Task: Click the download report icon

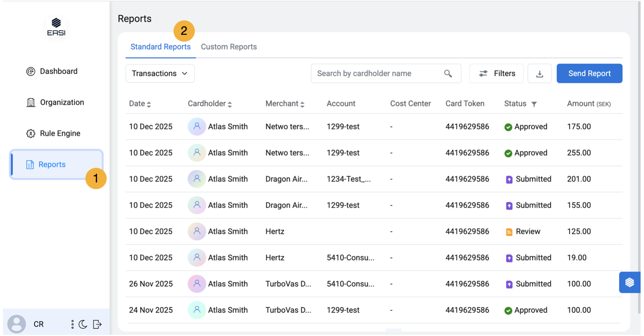Action: (x=540, y=74)
